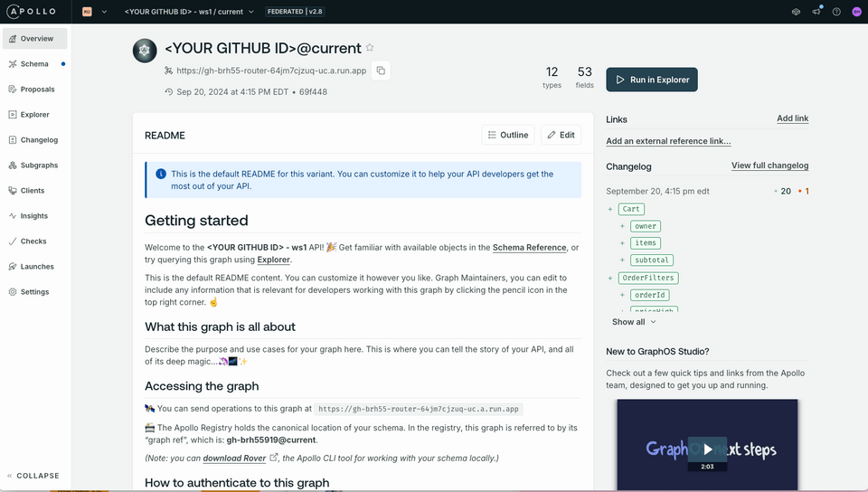Open the announcements megaphone icon
The image size is (868, 492).
point(816,12)
